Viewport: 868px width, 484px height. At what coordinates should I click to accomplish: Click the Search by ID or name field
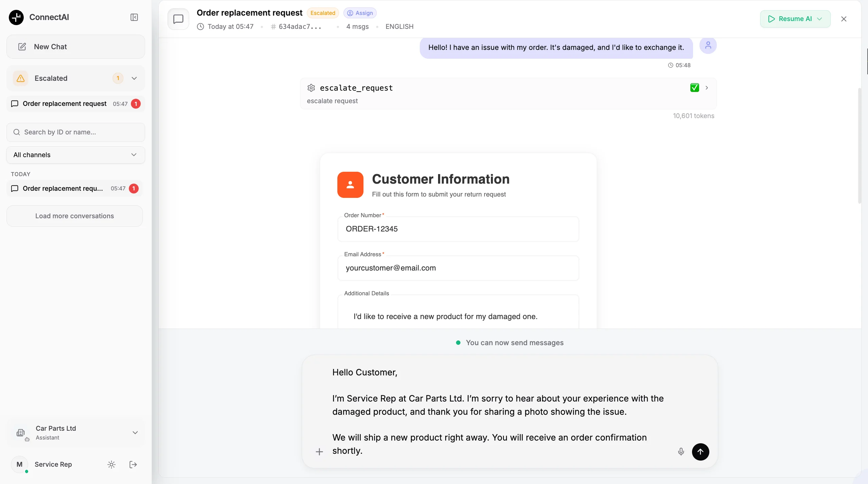tap(76, 132)
